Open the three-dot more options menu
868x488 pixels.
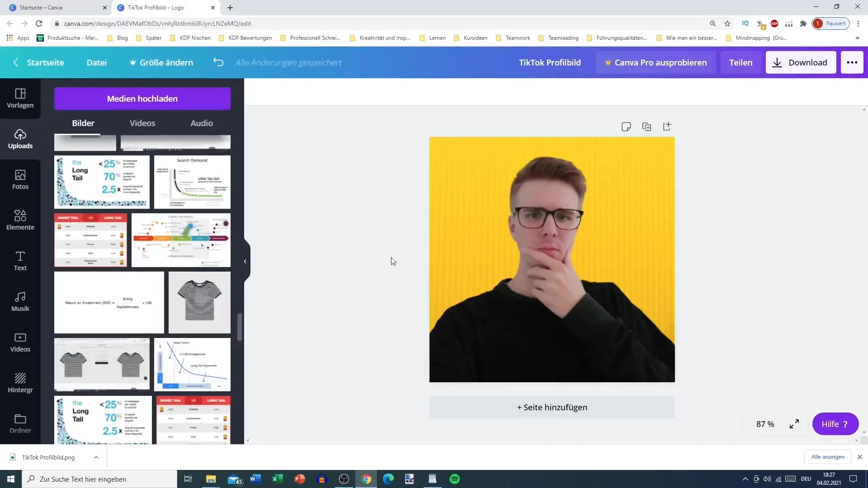[x=852, y=62]
